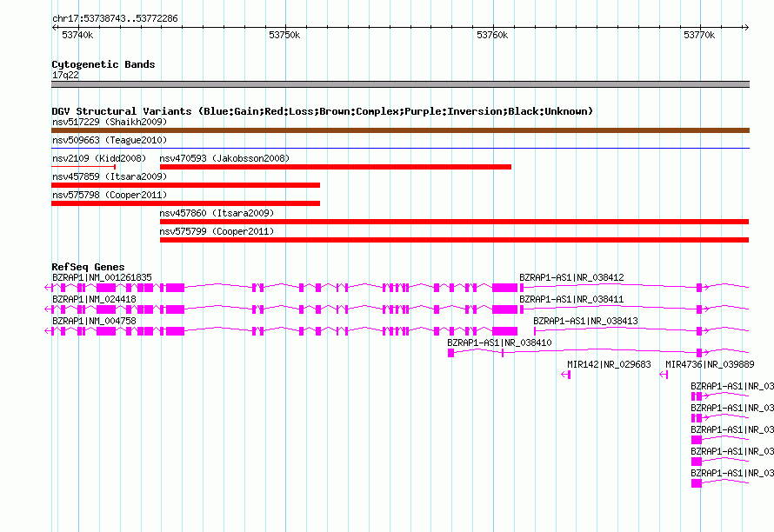Click the 53760k ruler label
This screenshot has width=774, height=532.
[x=492, y=35]
